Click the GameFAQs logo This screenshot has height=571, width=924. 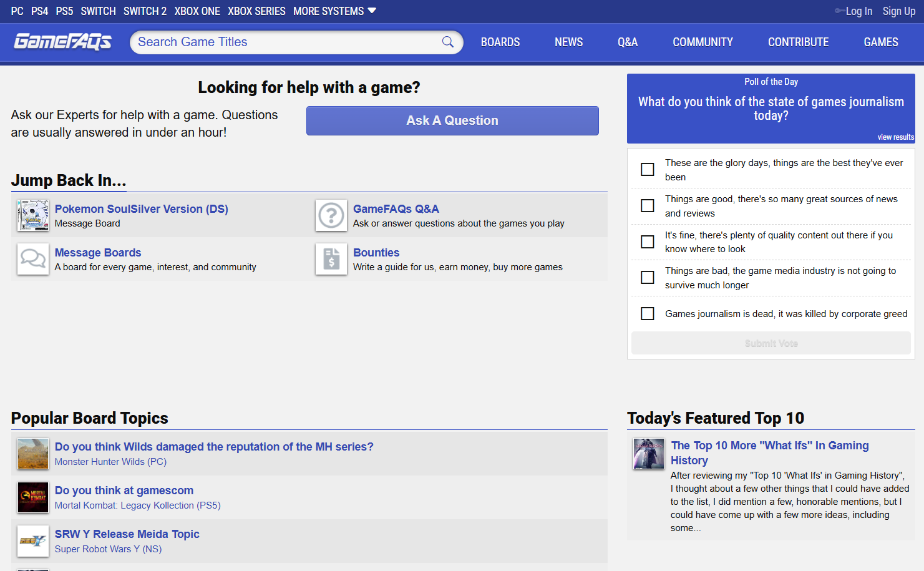pyautogui.click(x=62, y=42)
